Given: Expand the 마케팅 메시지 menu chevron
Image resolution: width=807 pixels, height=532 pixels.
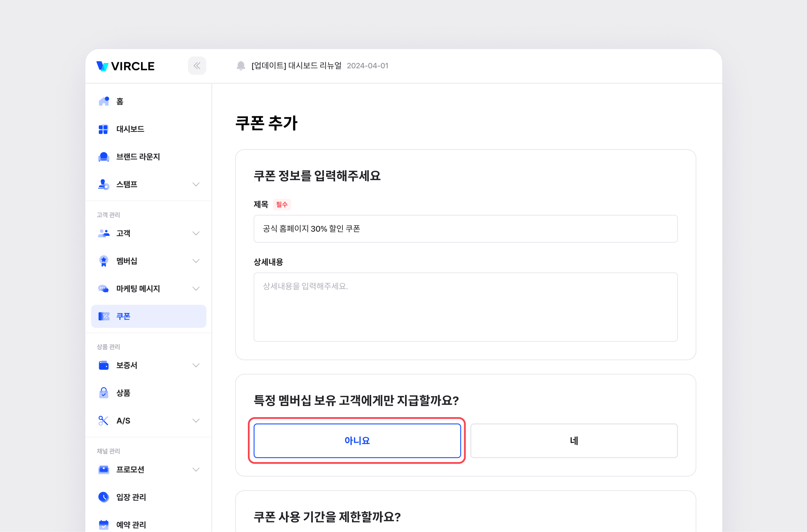Looking at the screenshot, I should click(x=196, y=288).
